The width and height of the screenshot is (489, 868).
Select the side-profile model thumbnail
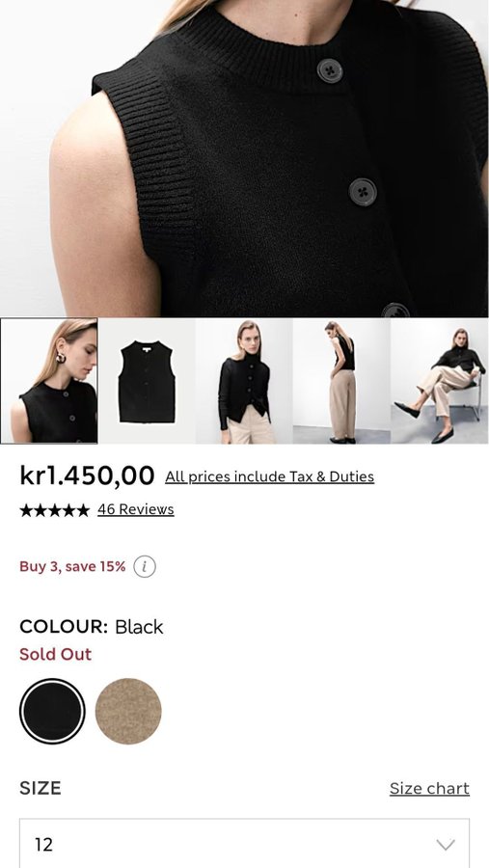click(49, 381)
